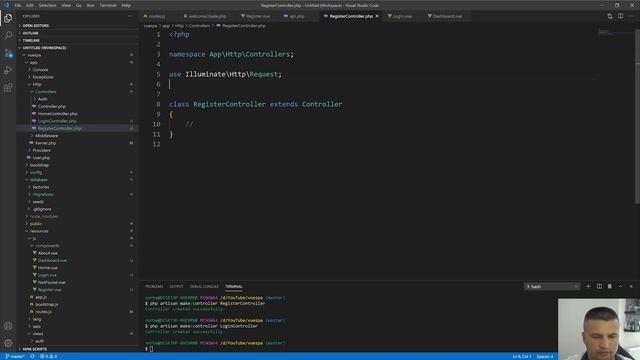The height and width of the screenshot is (360, 640).
Task: Expand the node_modules folder
Action: 44,217
